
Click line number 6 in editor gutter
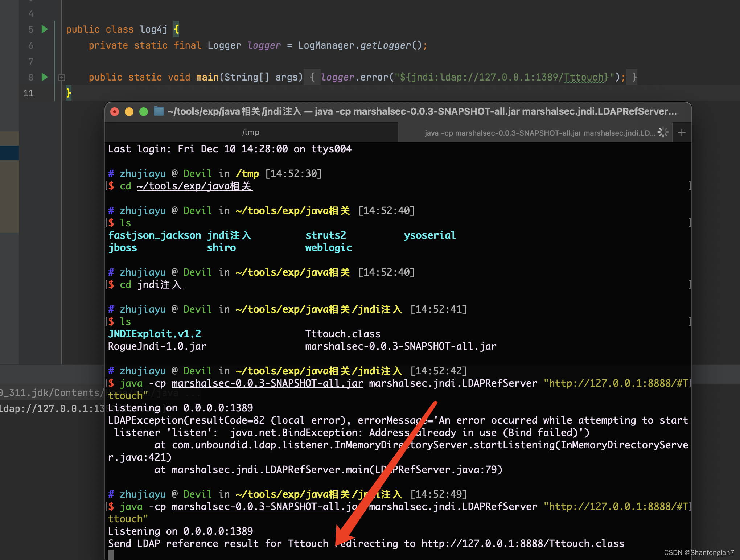[x=31, y=45]
